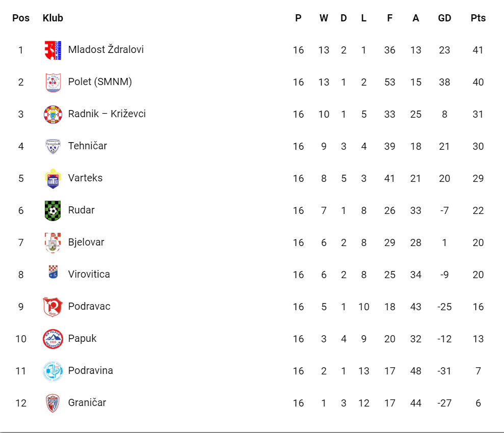
Task: Open the Mladost Ždralovi club name
Action: (106, 49)
